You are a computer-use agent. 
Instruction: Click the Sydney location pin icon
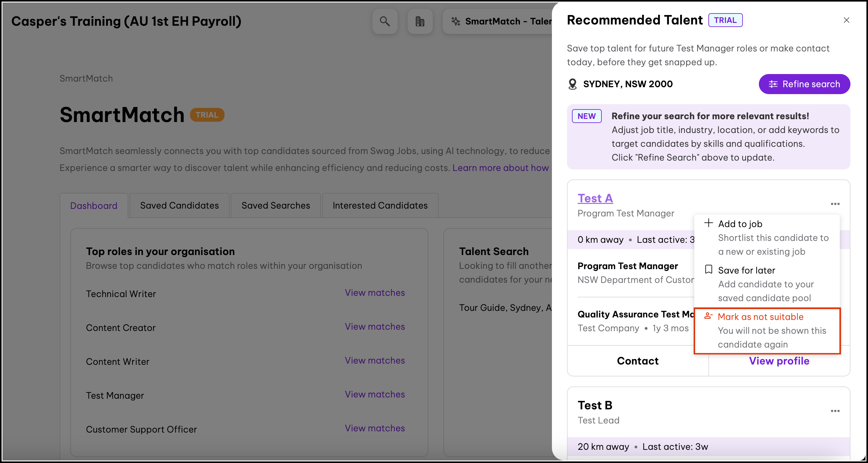572,84
